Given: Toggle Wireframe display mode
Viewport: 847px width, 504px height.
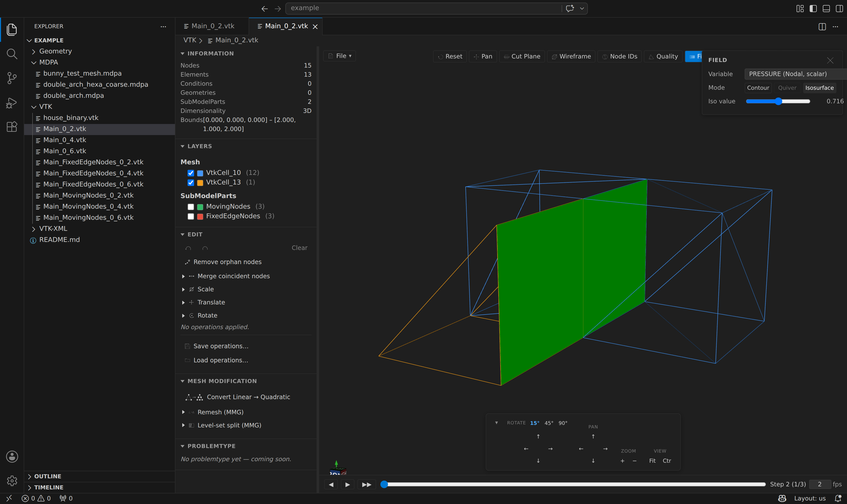Looking at the screenshot, I should point(571,56).
